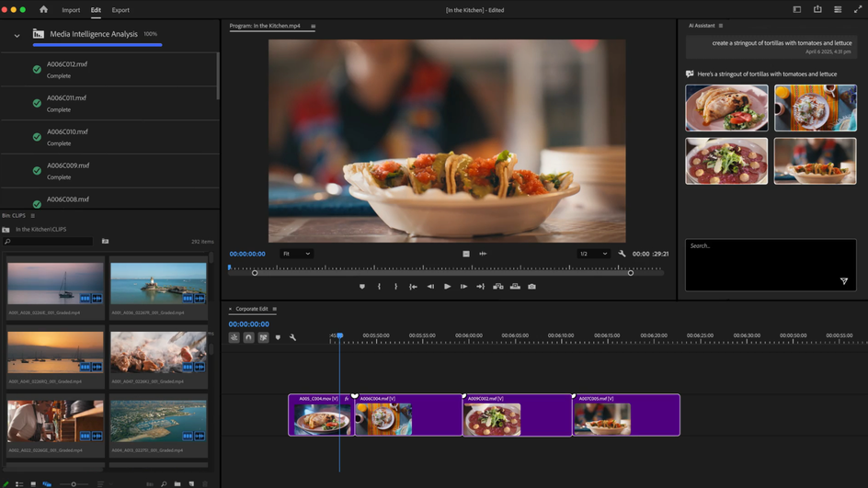Go to In point in Program monitor
The image size is (868, 488).
pyautogui.click(x=413, y=287)
